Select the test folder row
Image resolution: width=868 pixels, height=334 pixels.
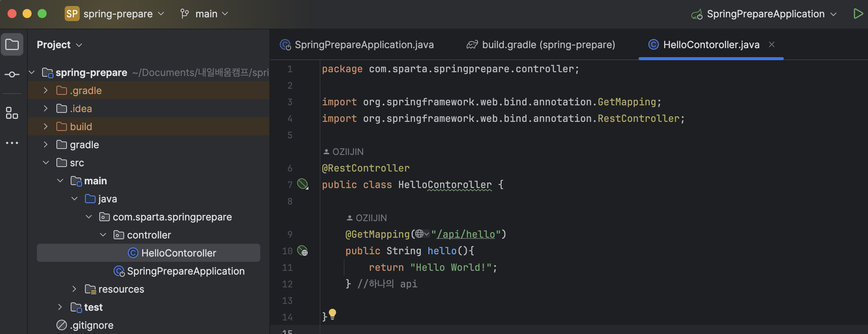(x=149, y=307)
